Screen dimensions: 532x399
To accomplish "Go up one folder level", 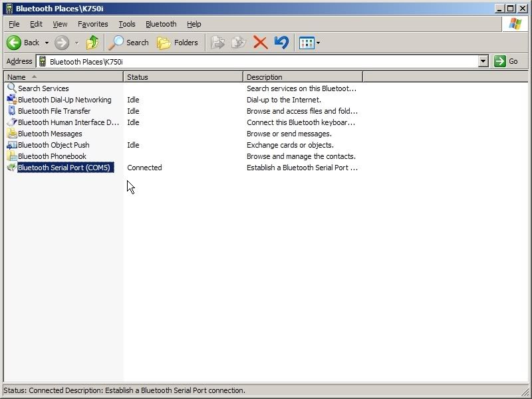I will (92, 43).
